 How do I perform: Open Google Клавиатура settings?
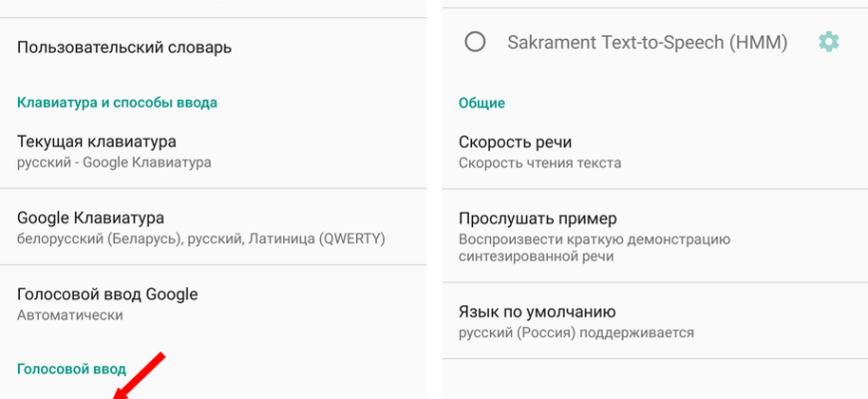click(91, 217)
